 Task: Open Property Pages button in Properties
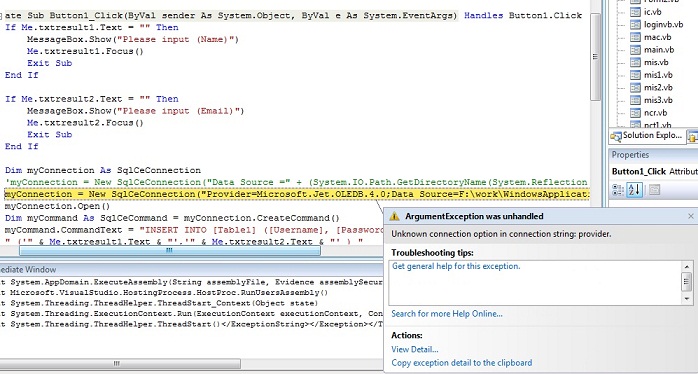click(x=654, y=190)
